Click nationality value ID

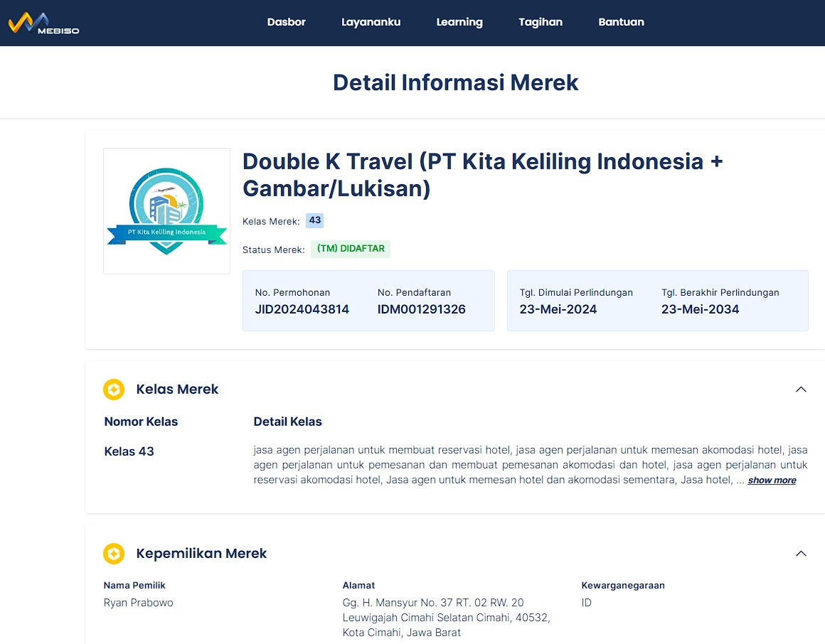click(x=587, y=603)
